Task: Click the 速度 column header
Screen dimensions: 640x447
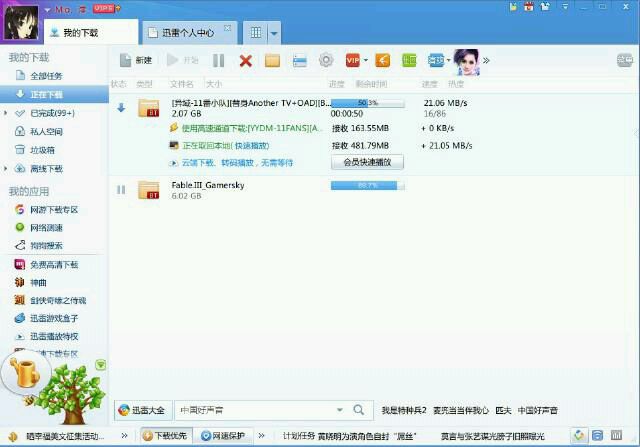Action: coord(429,84)
